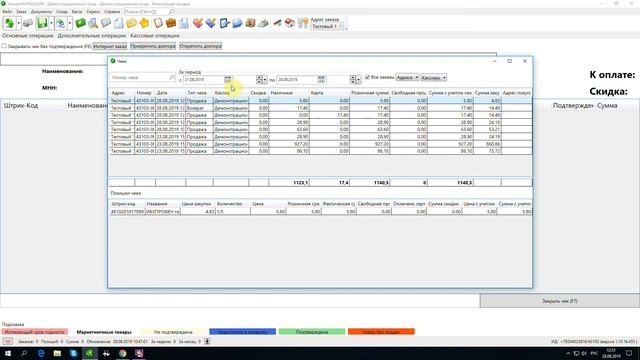Click the yellow envelope toolbar icon
This screenshot has width=640, height=360.
click(131, 23)
